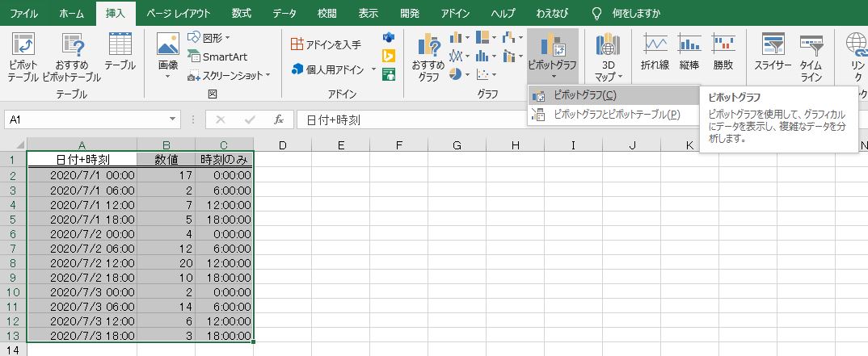The height and width of the screenshot is (356, 868).
Task: Click pie chart insert icon
Action: point(456,74)
